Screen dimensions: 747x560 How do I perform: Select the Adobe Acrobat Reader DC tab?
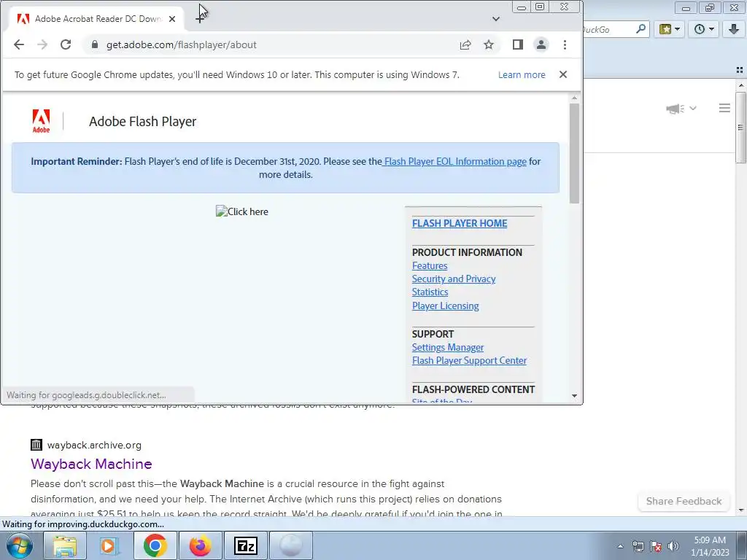pos(97,19)
